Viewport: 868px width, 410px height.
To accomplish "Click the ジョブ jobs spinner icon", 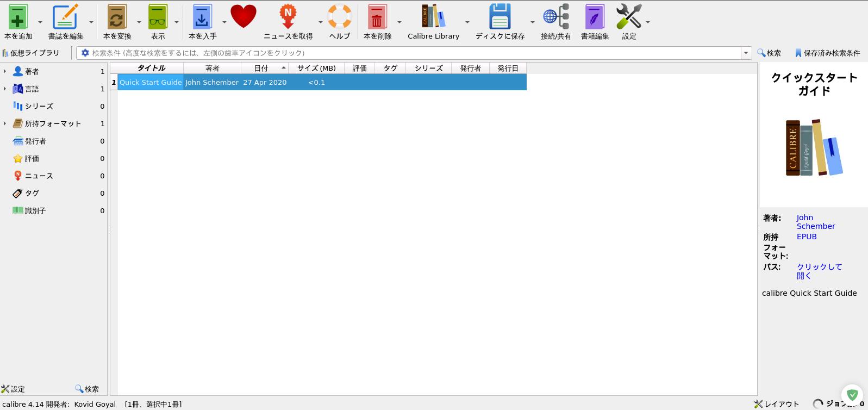I will pos(818,403).
